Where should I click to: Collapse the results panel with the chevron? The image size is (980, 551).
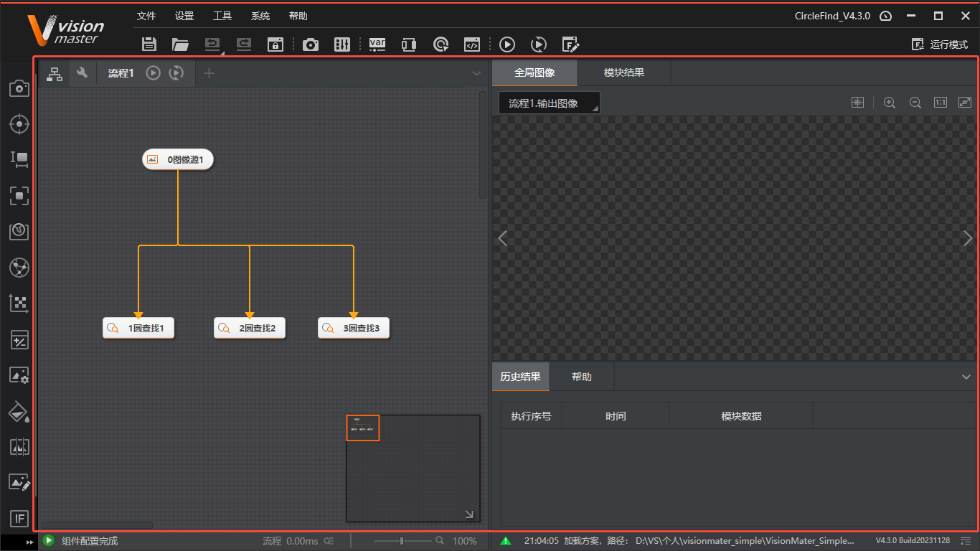click(966, 377)
